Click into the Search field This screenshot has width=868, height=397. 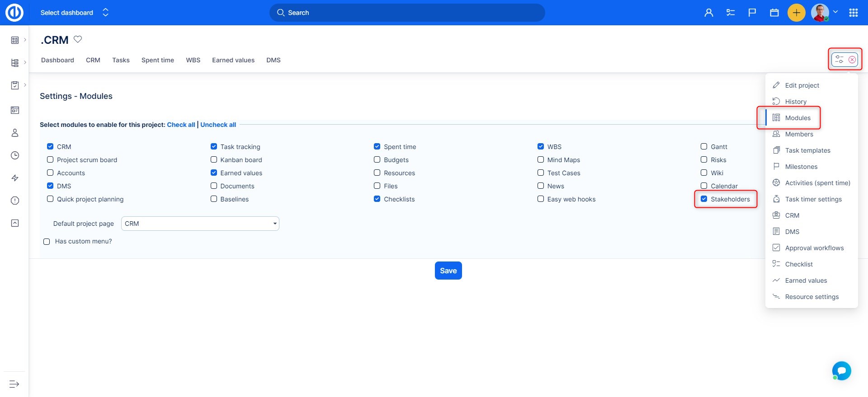407,13
